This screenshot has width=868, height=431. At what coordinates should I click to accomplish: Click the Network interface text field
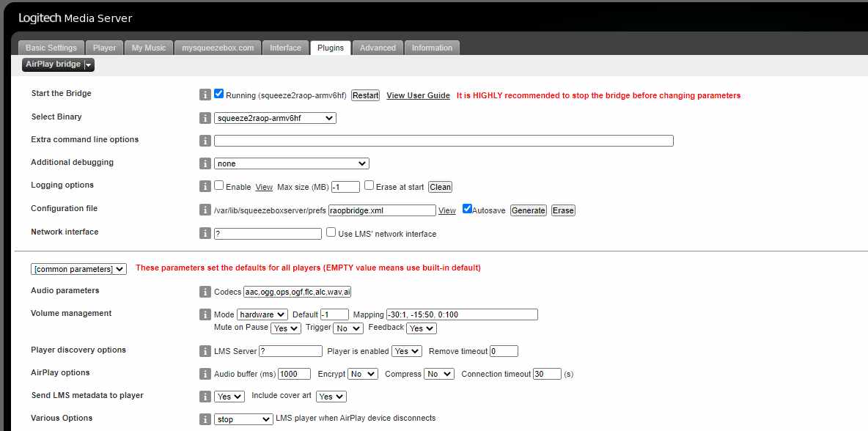click(268, 234)
